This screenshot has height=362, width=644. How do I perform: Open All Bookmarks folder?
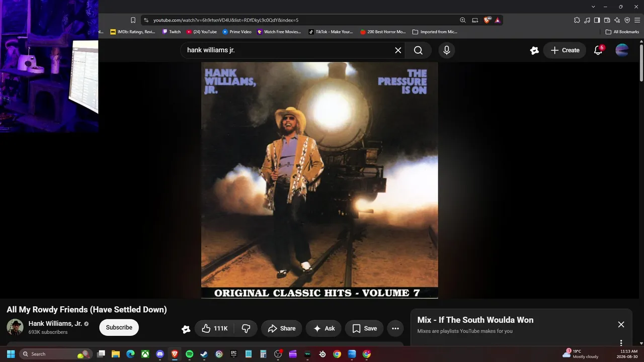pyautogui.click(x=622, y=32)
